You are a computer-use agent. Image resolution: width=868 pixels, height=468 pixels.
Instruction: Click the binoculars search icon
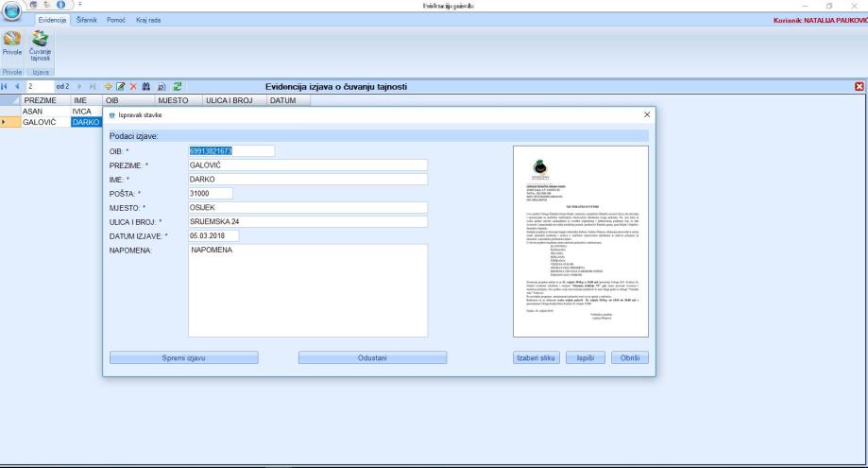point(146,86)
